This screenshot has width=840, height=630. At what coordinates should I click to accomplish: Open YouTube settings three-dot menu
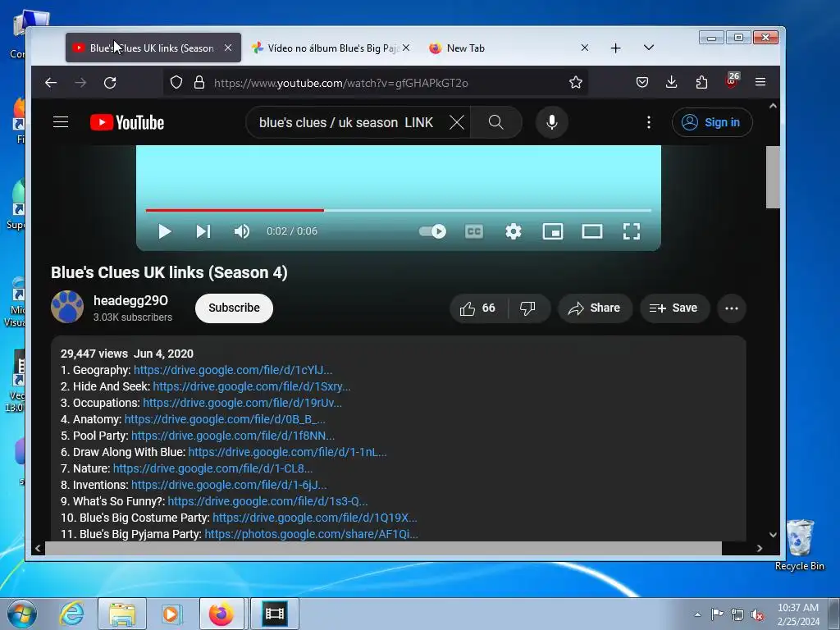pos(649,123)
